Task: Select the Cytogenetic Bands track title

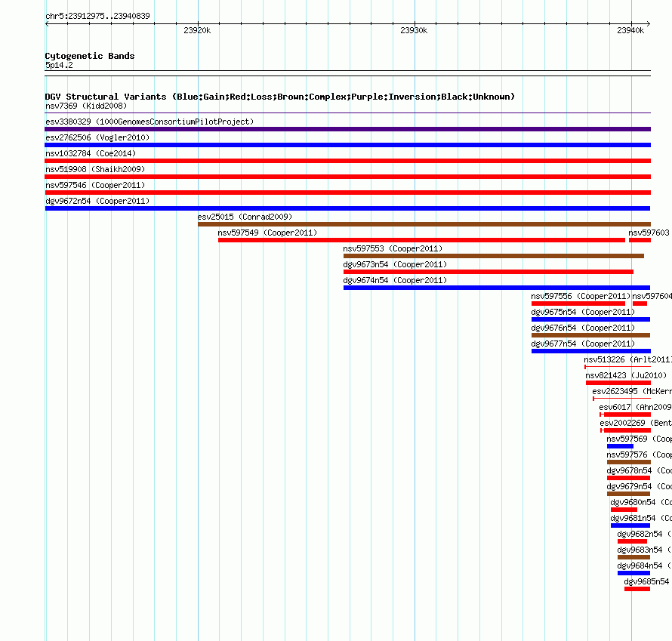Action: click(90, 56)
